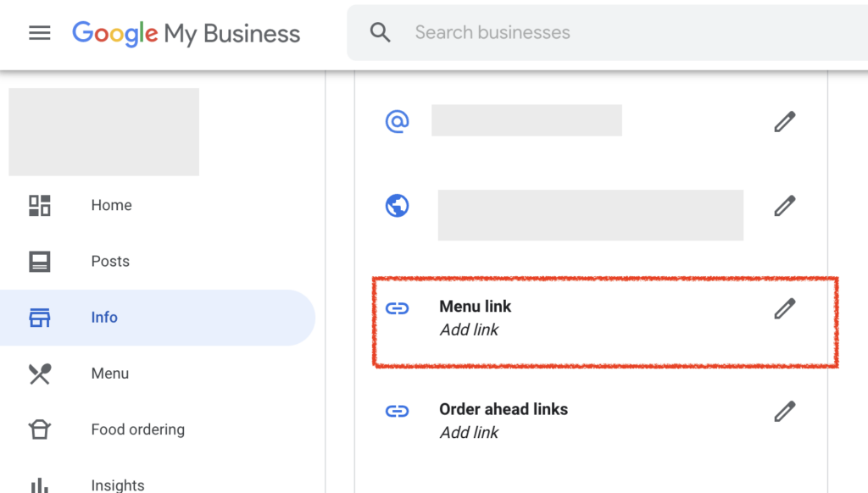Open the hamburger main menu

[40, 33]
